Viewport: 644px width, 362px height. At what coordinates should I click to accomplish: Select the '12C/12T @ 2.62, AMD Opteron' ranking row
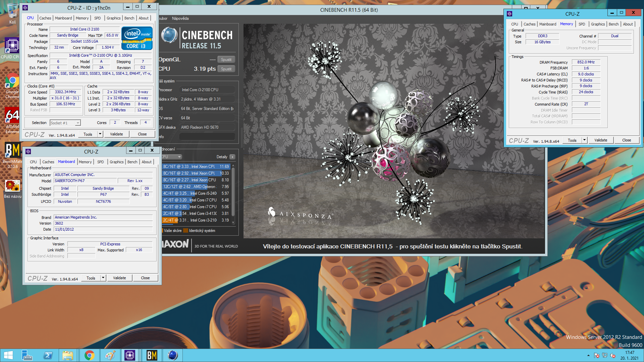point(197,187)
